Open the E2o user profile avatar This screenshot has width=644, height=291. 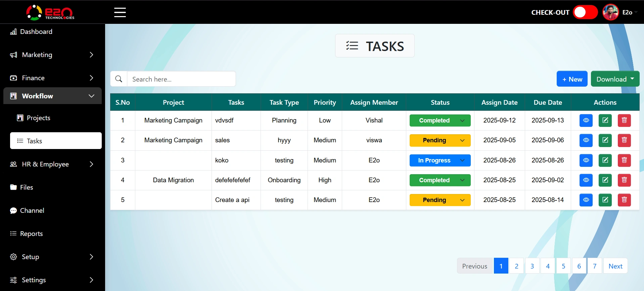coord(610,12)
